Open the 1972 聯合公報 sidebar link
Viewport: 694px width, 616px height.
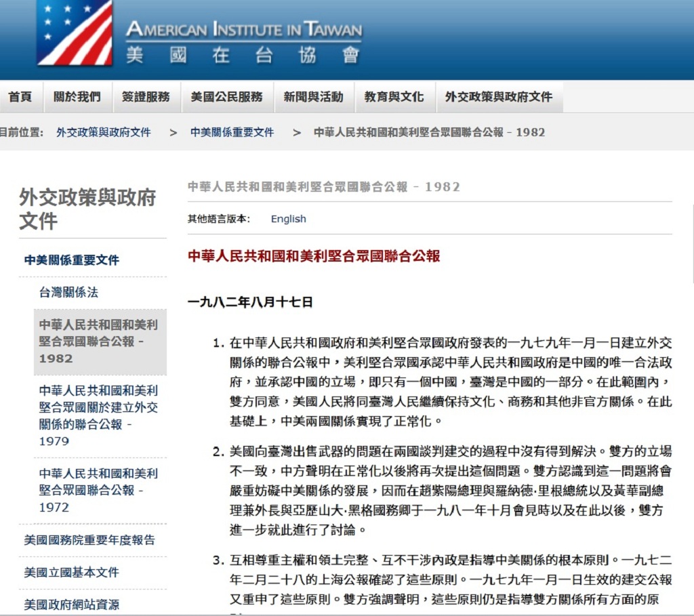click(x=98, y=490)
